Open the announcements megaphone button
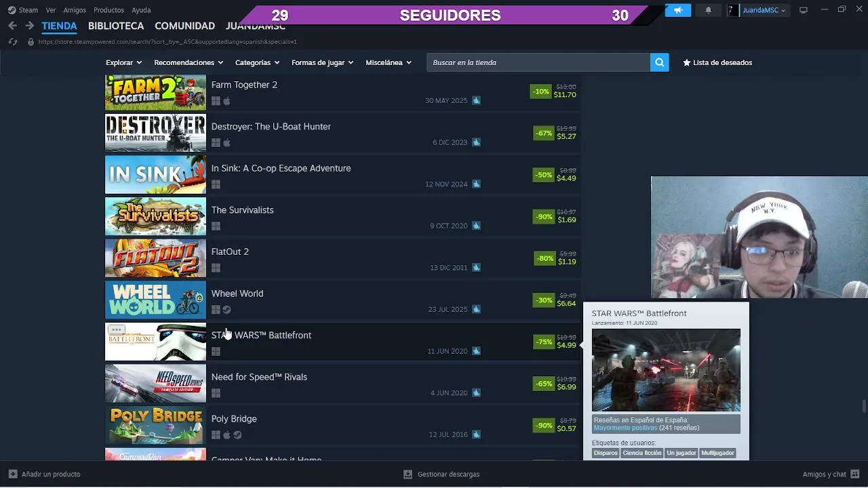 point(677,10)
